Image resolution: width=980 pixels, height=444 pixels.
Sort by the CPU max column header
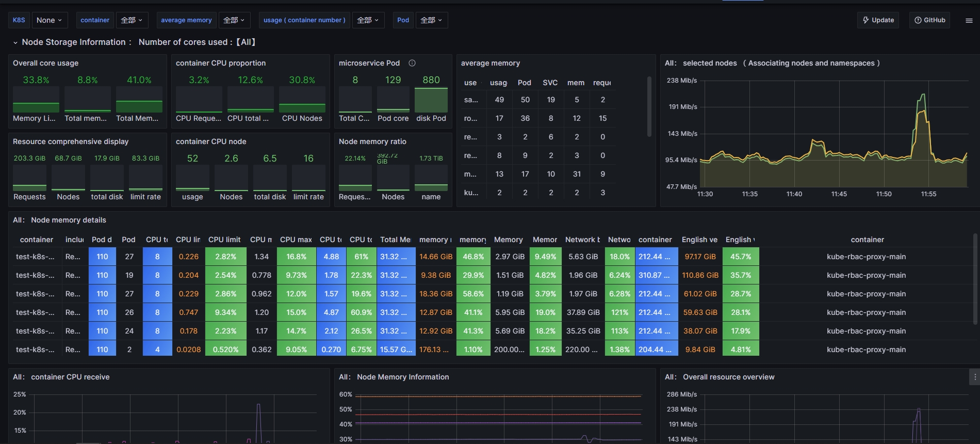point(296,240)
